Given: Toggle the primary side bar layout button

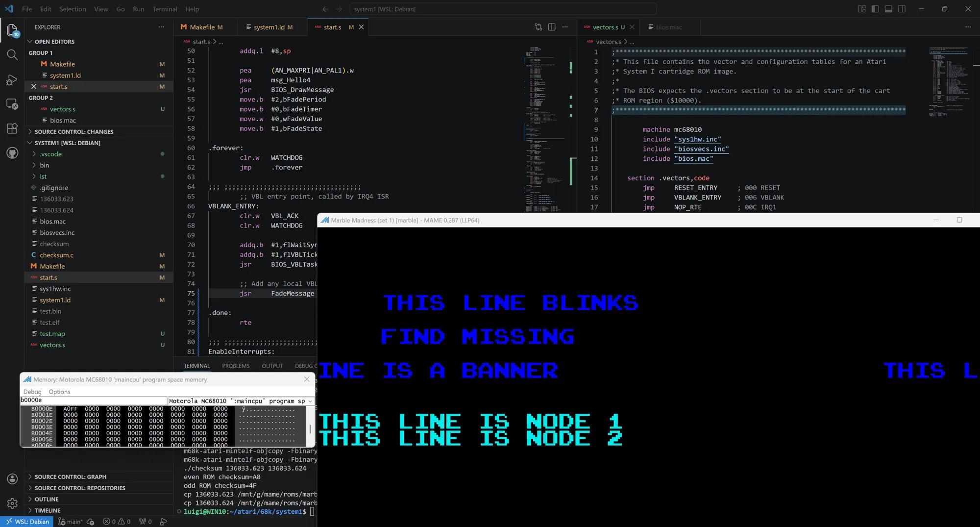Looking at the screenshot, I should point(875,9).
